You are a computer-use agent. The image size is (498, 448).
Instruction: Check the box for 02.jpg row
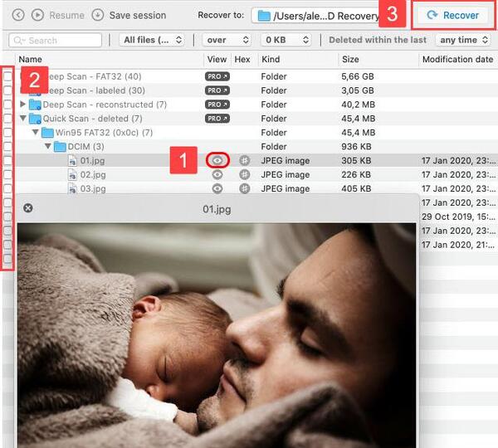pos(8,174)
